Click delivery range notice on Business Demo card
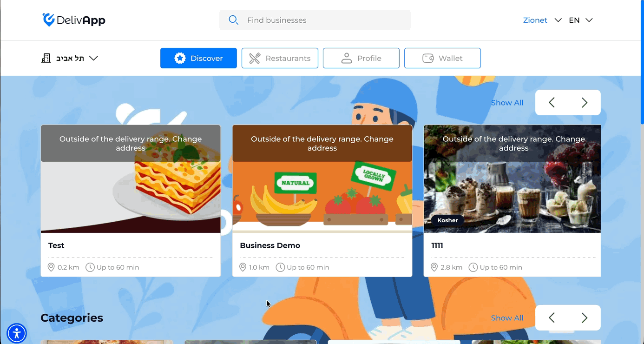The width and height of the screenshot is (644, 344). click(322, 143)
